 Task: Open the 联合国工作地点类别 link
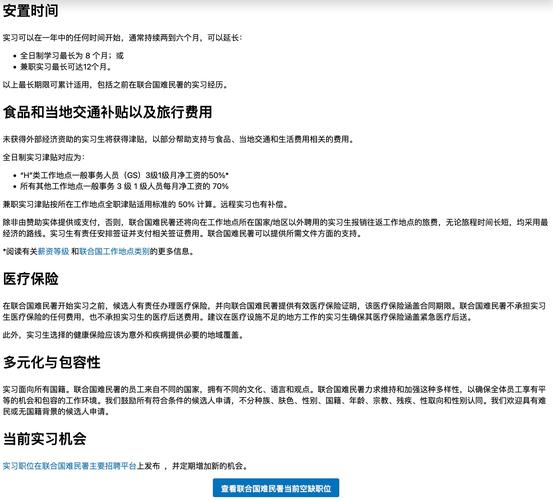[115, 251]
